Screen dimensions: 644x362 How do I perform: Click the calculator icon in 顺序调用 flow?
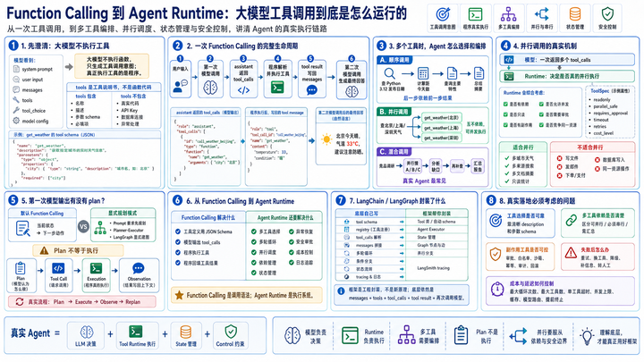point(423,73)
